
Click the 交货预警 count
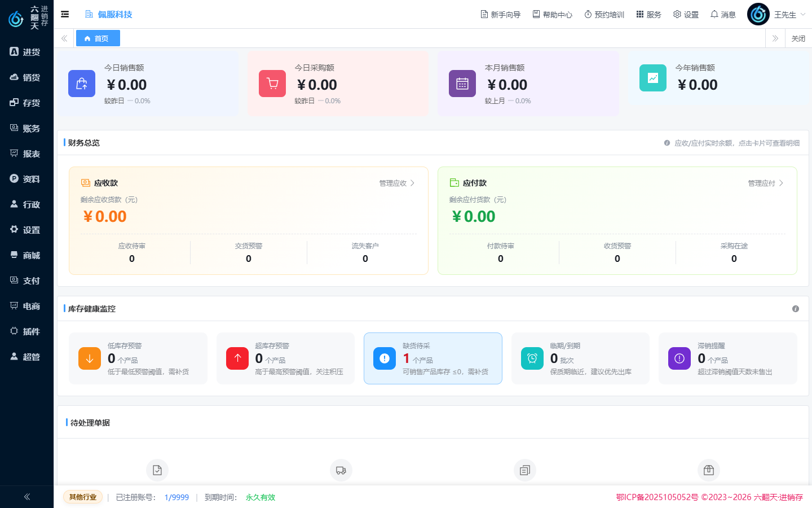coord(249,259)
